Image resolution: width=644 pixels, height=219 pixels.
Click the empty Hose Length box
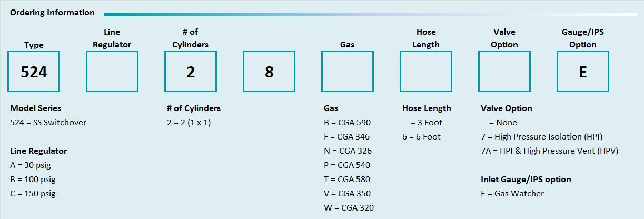426,72
